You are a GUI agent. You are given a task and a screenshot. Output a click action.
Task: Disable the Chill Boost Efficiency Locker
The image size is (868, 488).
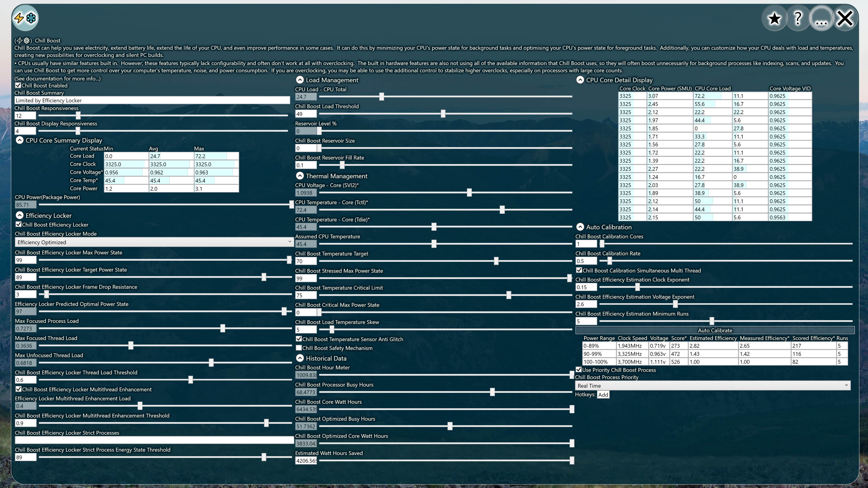18,225
